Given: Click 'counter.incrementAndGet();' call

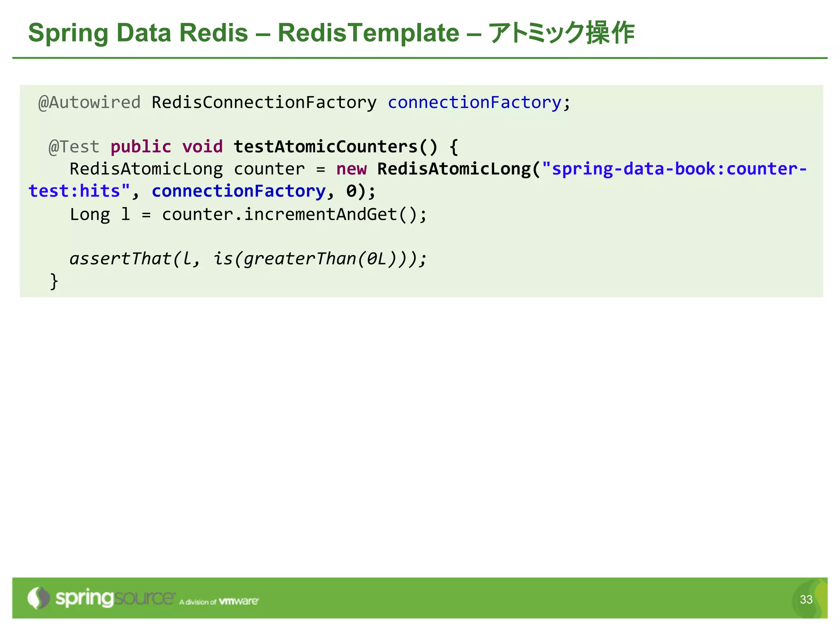Looking at the screenshot, I should pos(294,214).
